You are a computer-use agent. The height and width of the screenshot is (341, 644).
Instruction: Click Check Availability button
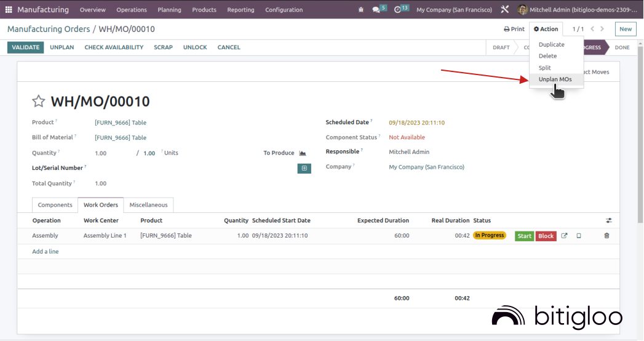point(114,47)
